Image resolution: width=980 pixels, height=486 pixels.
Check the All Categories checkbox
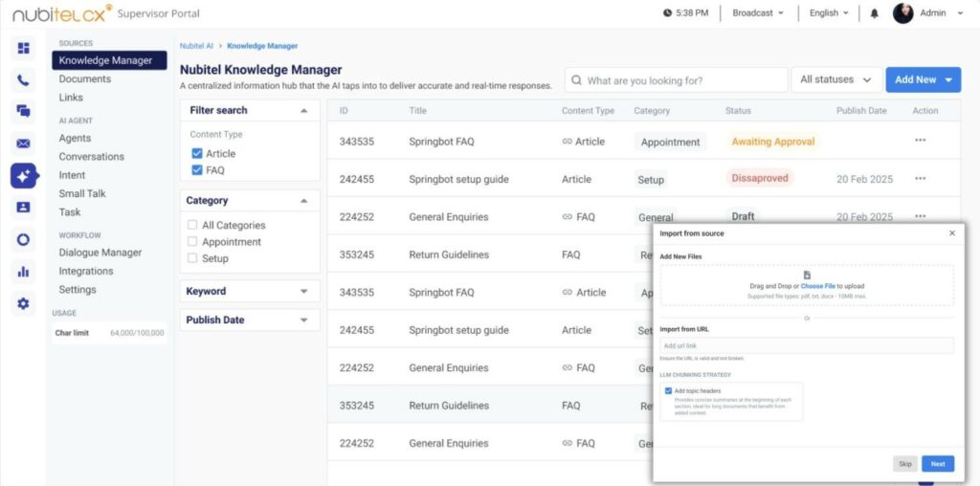pos(192,225)
